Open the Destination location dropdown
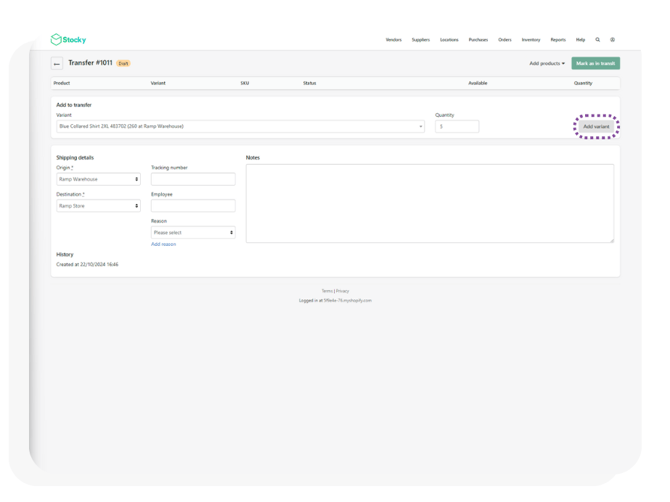 pos(98,206)
